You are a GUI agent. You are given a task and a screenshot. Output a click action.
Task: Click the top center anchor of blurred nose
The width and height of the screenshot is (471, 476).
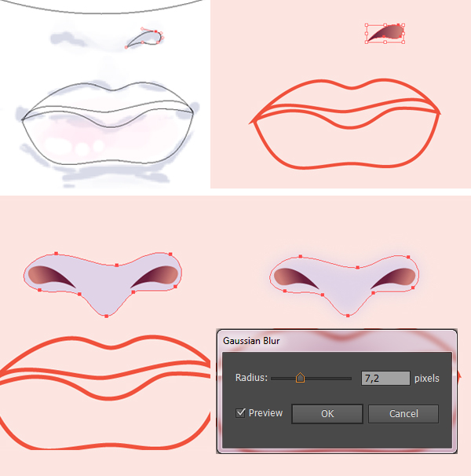358,267
